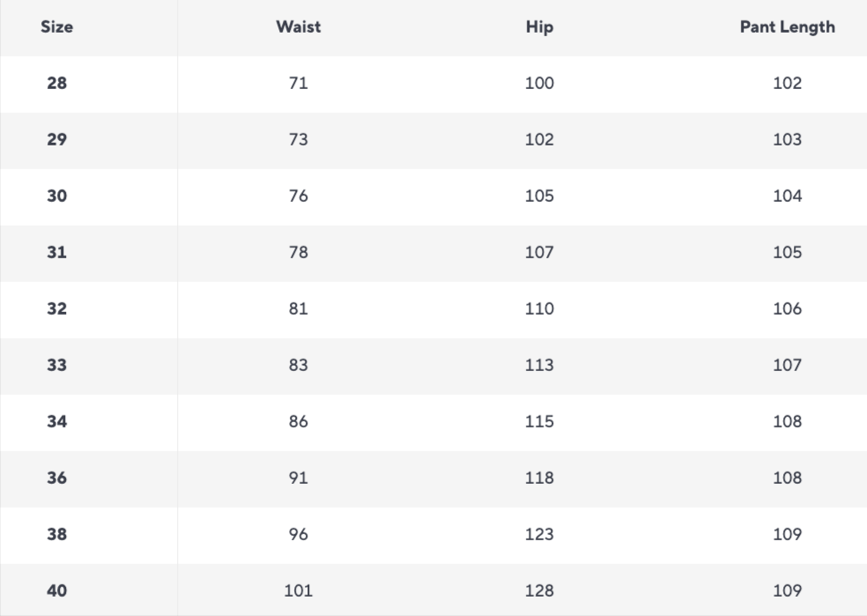867x616 pixels.
Task: Select pant length 109 in size 40 row
Action: coord(787,590)
